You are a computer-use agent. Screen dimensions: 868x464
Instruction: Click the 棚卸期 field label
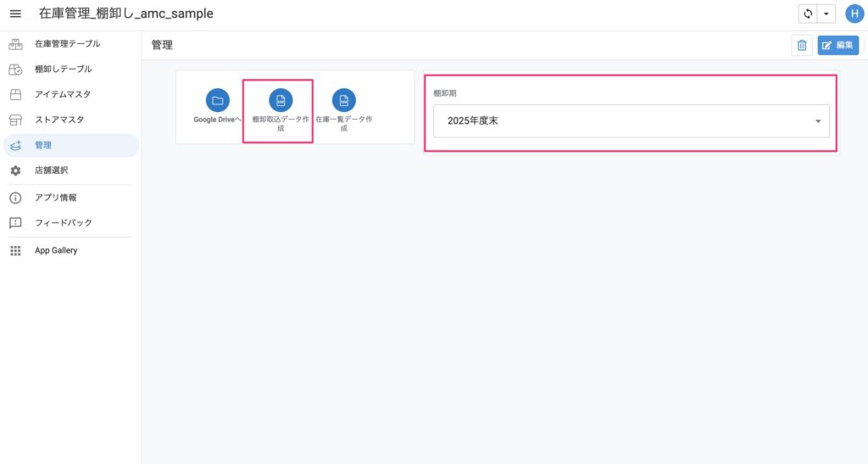click(x=444, y=93)
